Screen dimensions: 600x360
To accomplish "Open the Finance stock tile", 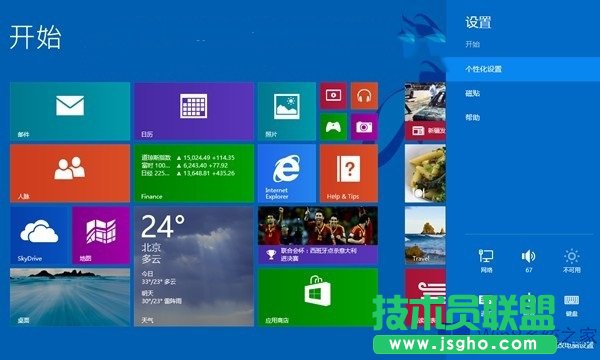I will [x=194, y=173].
